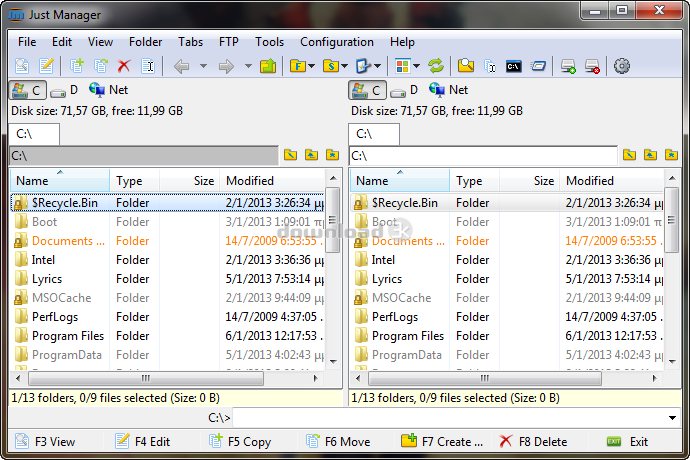Select drive C in left panel
Viewport: 690px width, 460px height.
[27, 90]
